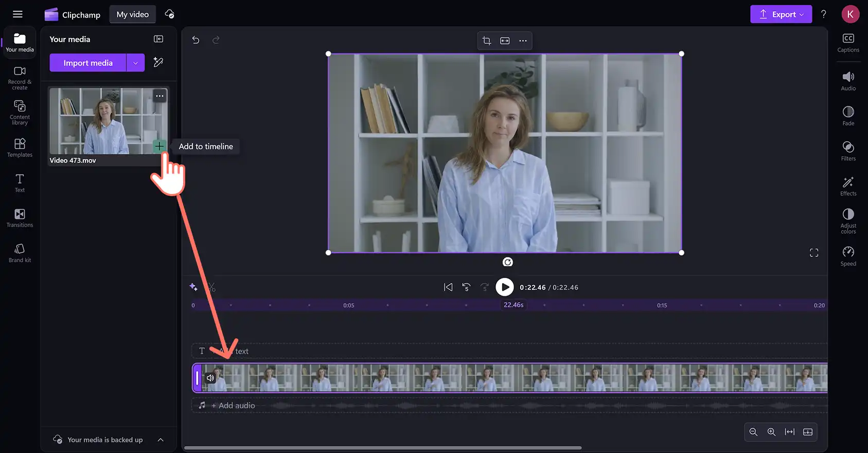Open the Audio properties panel
Screen dimensions: 868x453
click(x=848, y=81)
